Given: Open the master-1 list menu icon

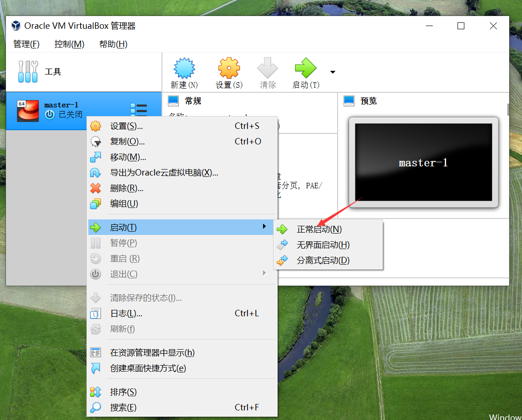Looking at the screenshot, I should coord(139,109).
